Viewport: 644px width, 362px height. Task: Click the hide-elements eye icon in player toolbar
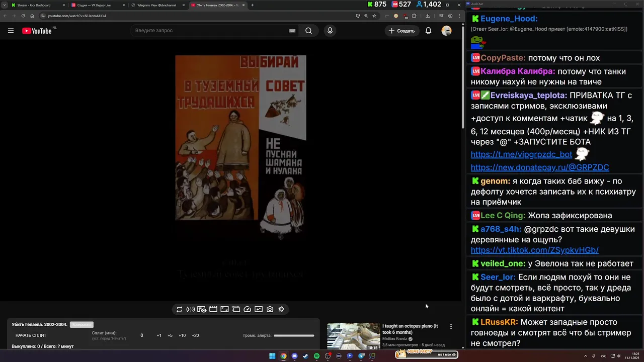click(x=202, y=309)
